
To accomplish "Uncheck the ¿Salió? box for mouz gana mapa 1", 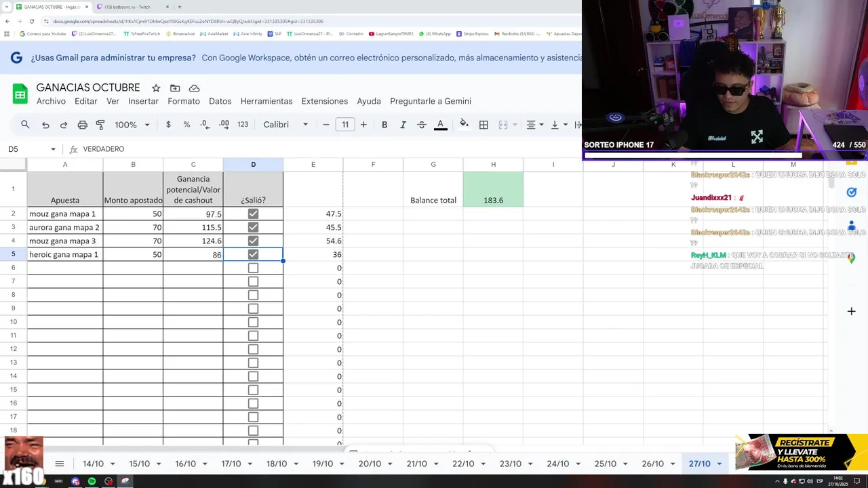I will 253,213.
